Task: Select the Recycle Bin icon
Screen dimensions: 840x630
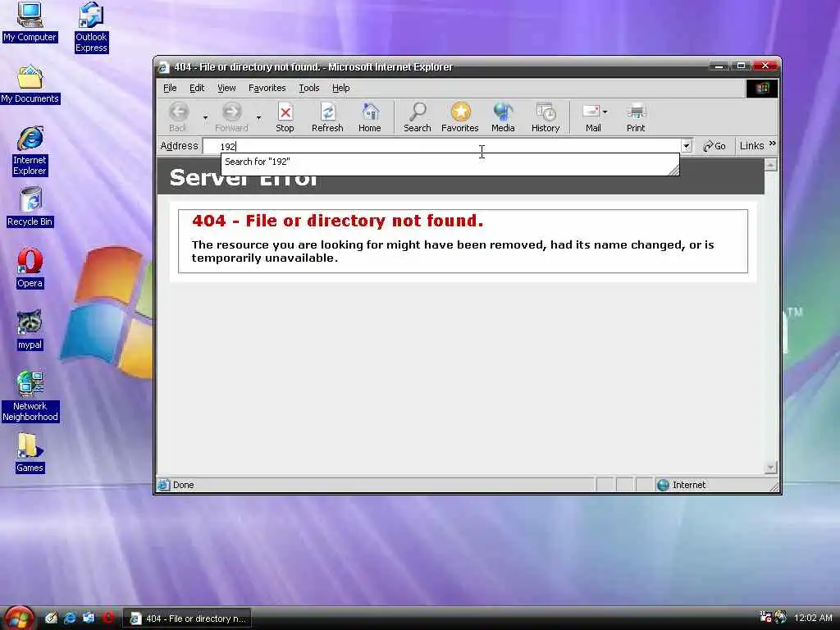Action: pos(30,207)
